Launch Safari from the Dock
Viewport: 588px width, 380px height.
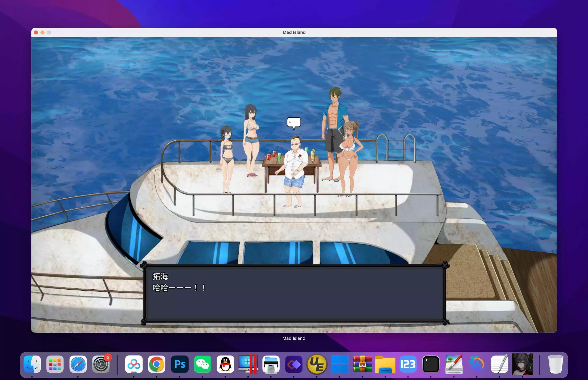click(78, 364)
